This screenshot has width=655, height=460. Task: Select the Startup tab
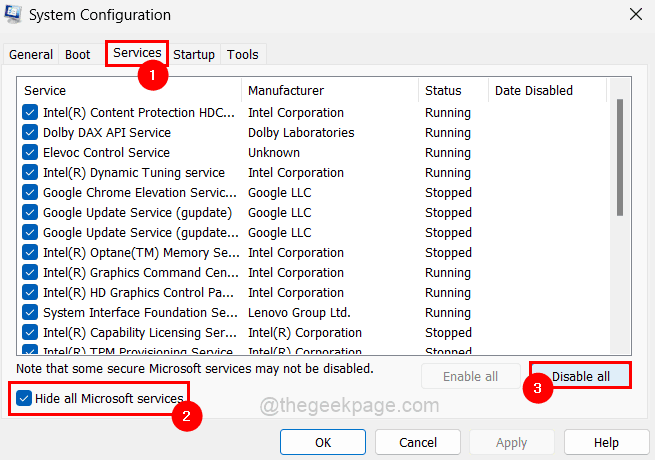click(x=194, y=54)
